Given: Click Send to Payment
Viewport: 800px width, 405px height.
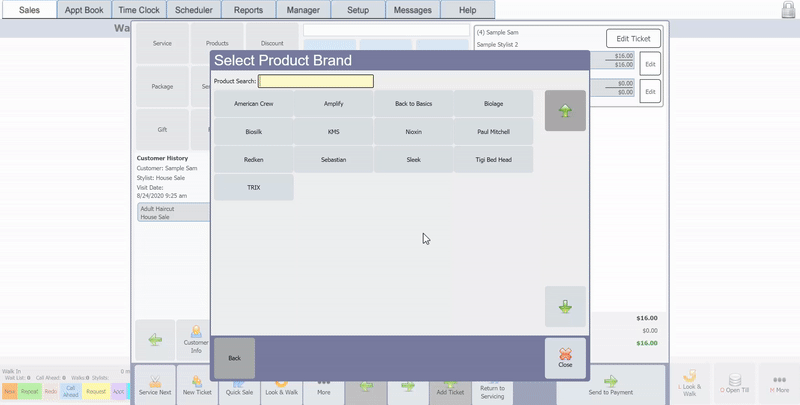Looking at the screenshot, I should [611, 385].
